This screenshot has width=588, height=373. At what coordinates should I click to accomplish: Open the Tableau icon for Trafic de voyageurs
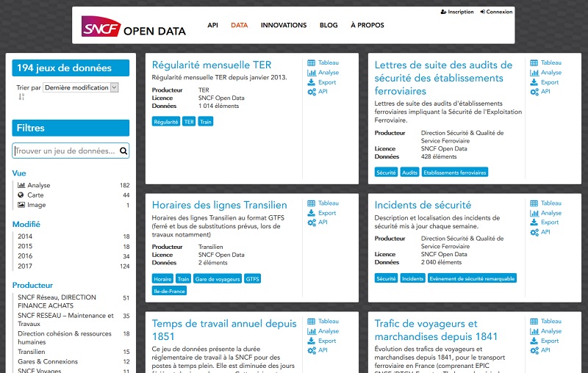[x=534, y=322]
